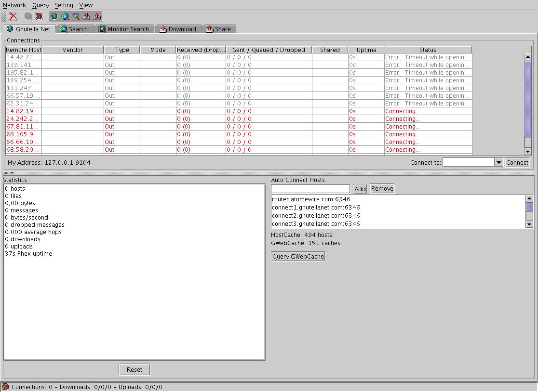This screenshot has width=538, height=392.
Task: Select connect1.gnutellanet.com:6346 host entry
Action: coord(398,207)
